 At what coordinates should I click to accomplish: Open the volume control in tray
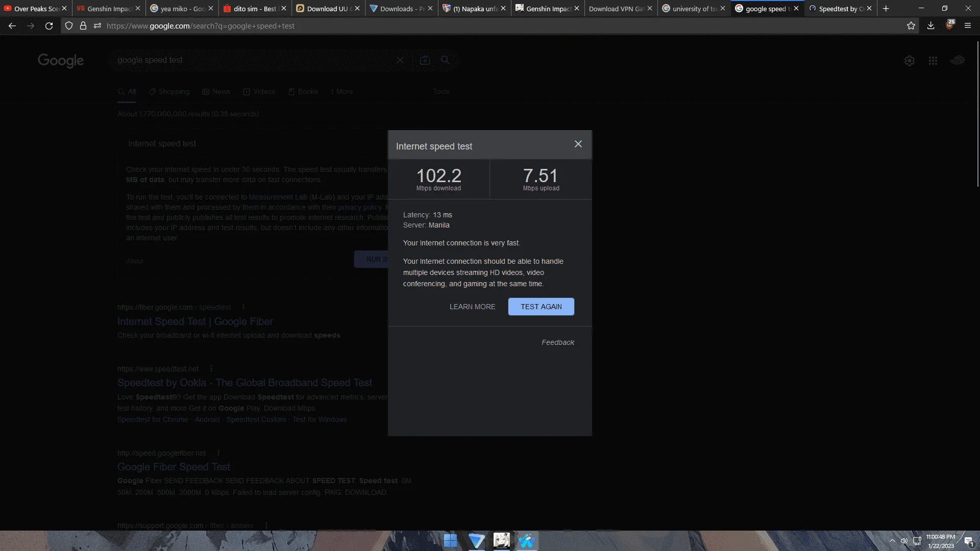(904, 541)
